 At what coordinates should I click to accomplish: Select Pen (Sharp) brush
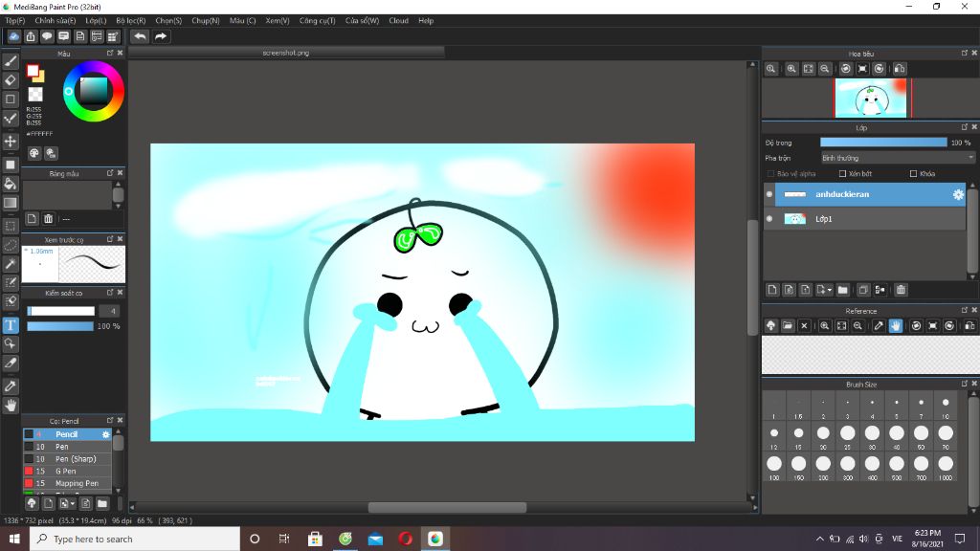point(68,458)
